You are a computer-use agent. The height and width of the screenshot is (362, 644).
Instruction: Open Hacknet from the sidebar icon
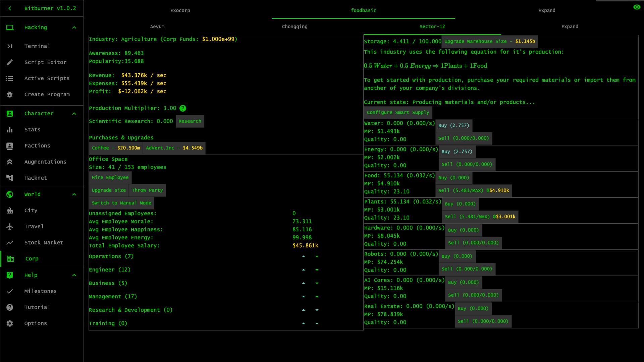[10, 178]
